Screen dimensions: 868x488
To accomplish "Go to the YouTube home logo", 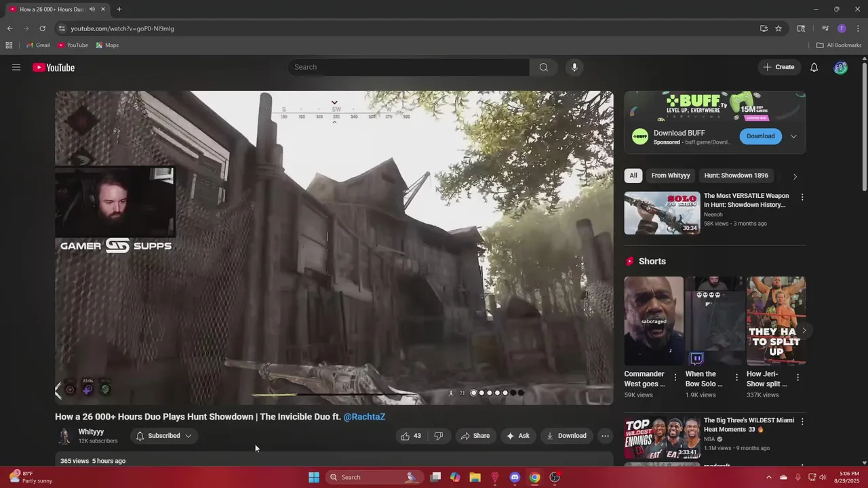I will (54, 67).
